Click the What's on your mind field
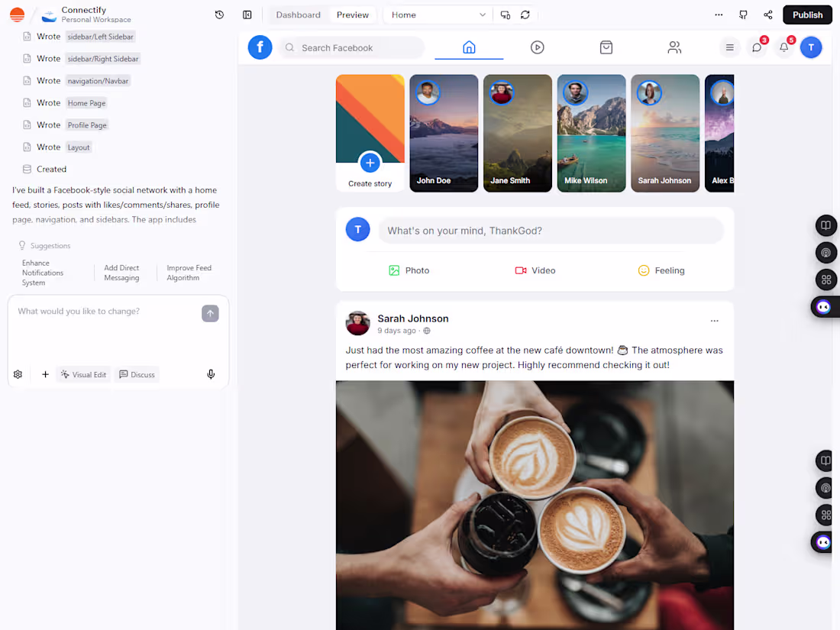Viewport: 840px width, 630px height. (551, 231)
